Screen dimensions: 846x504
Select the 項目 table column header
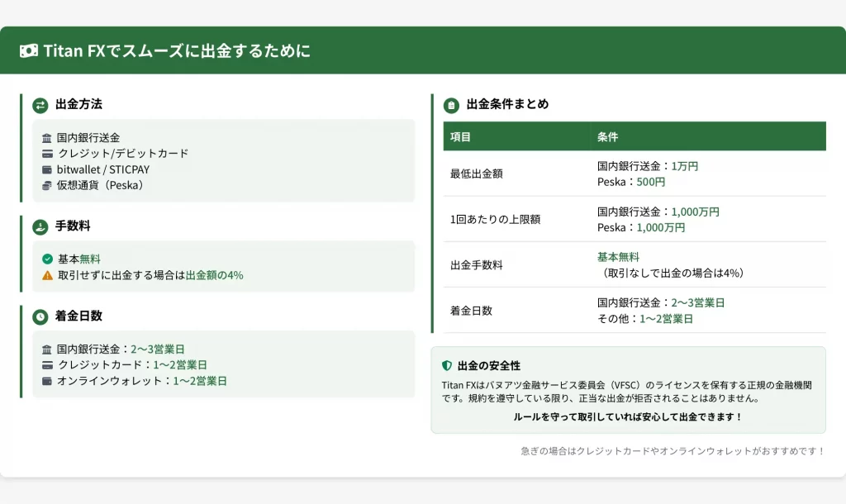[x=461, y=136]
